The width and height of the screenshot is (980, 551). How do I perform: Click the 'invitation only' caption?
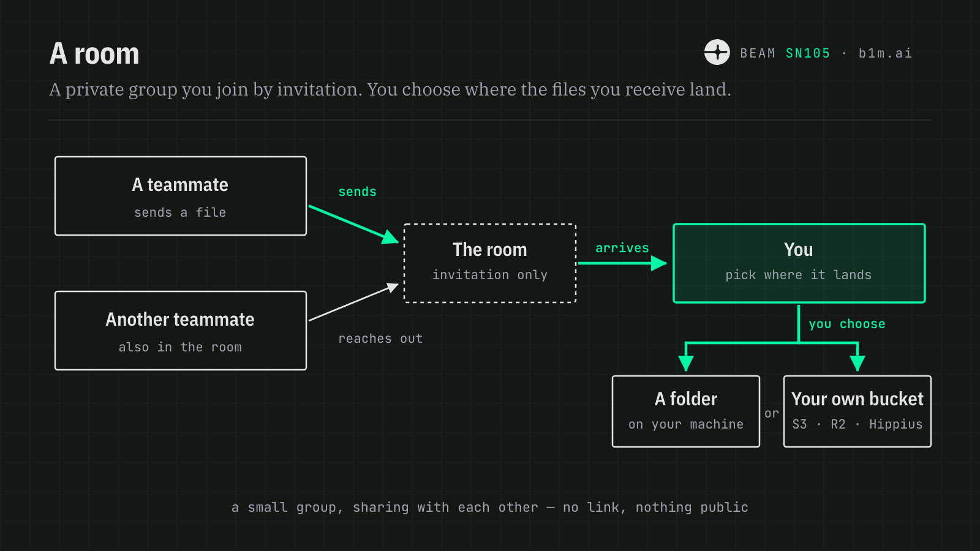[490, 275]
